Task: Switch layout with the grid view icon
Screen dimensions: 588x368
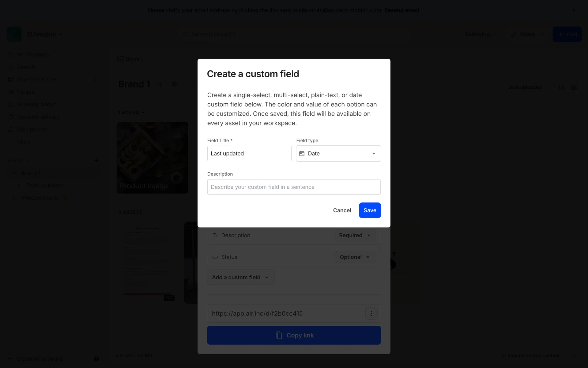Action: point(574,87)
